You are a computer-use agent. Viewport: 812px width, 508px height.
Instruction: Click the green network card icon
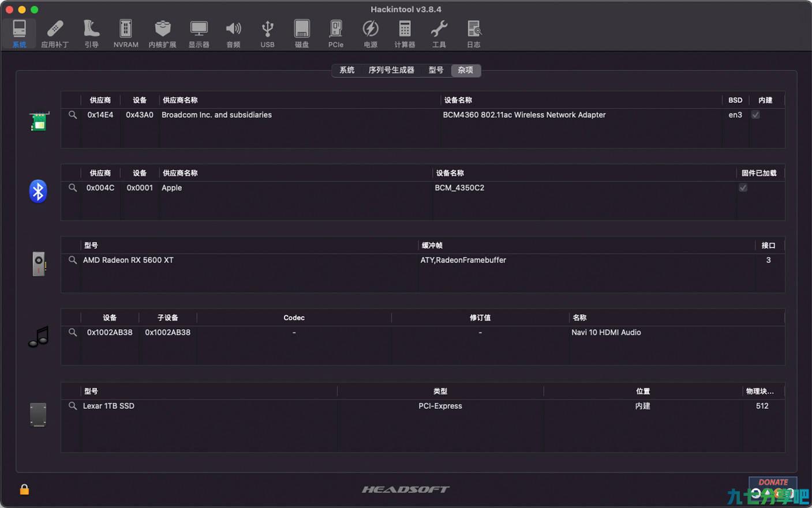coord(39,121)
